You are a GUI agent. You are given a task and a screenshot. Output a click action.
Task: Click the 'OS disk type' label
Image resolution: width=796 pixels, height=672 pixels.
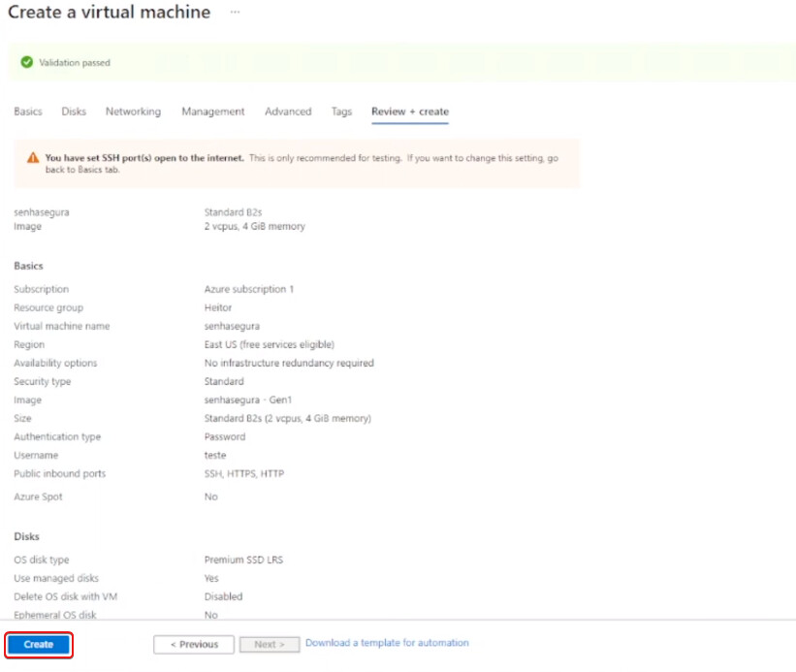tap(42, 560)
